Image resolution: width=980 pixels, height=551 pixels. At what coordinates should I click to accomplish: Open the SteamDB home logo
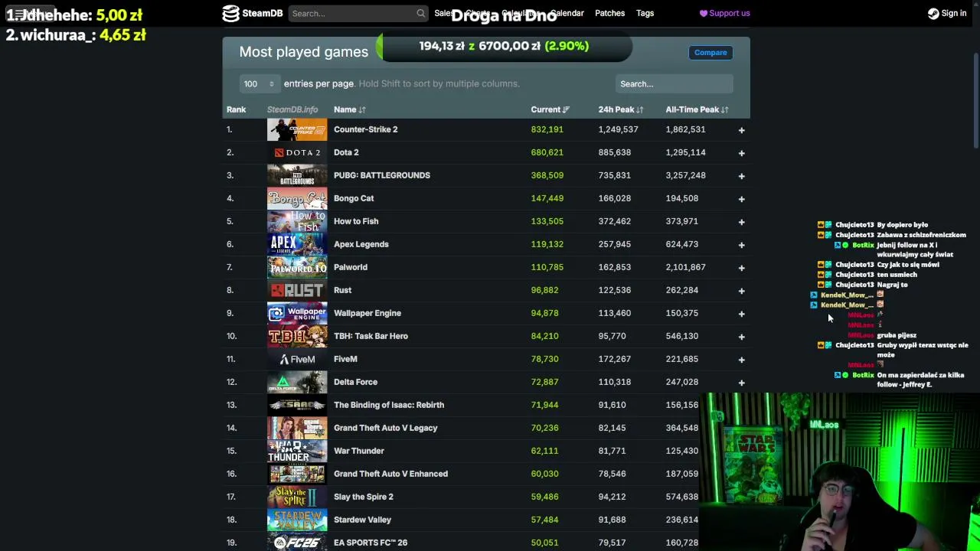[252, 13]
